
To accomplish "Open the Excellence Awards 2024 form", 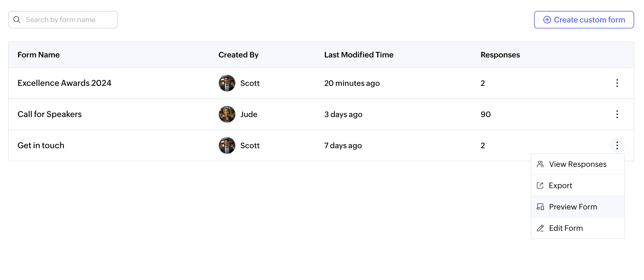I will point(64,83).
